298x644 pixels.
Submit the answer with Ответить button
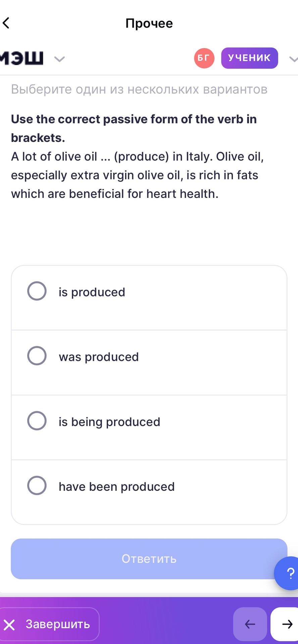149,559
